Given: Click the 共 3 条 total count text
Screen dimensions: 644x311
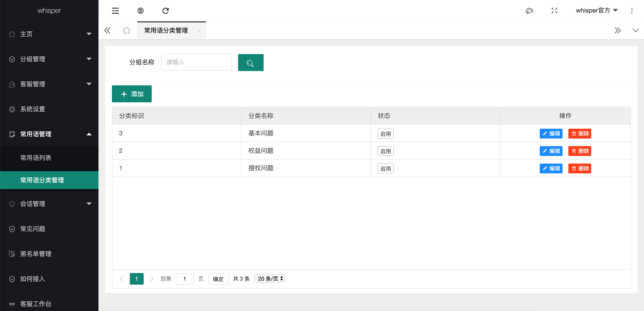Looking at the screenshot, I should click(x=241, y=279).
